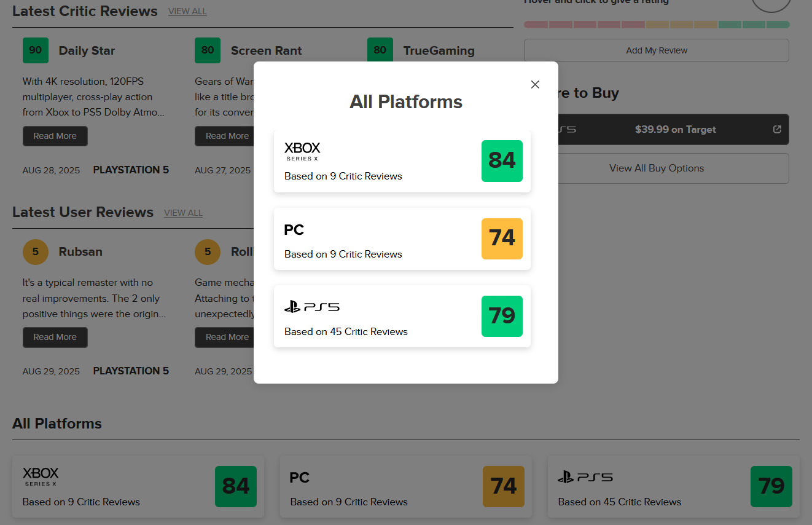Open the Screen Rant reviewer name link

266,50
